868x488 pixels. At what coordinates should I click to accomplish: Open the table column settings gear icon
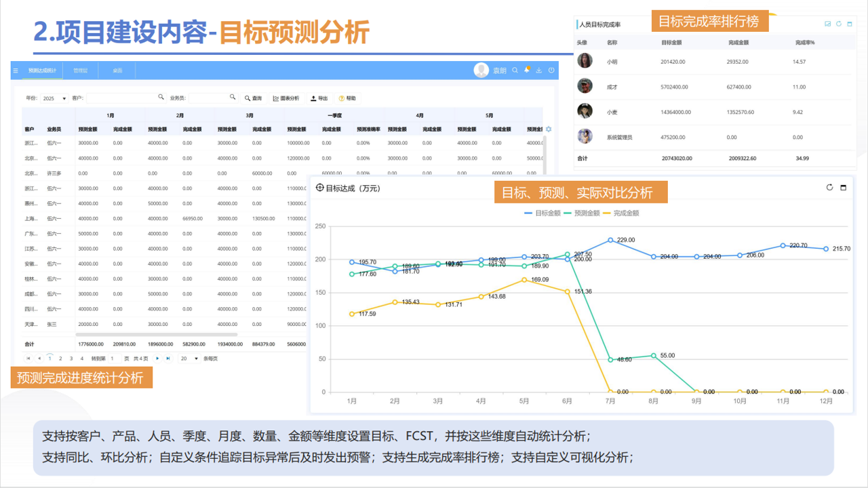548,129
